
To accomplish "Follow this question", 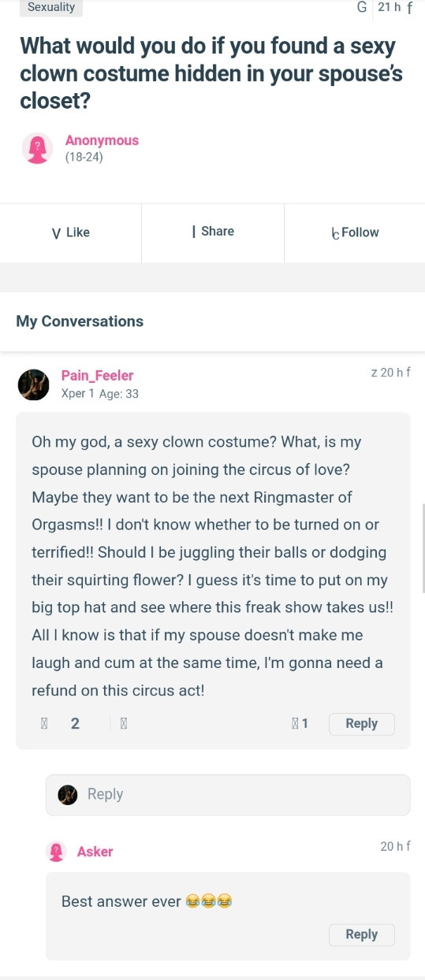I will coord(355,232).
